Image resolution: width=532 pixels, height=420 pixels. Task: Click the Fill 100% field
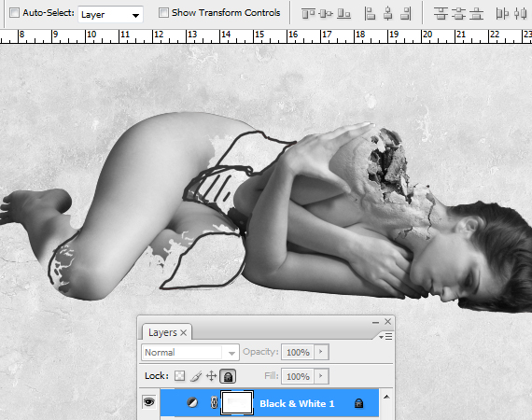(x=298, y=376)
